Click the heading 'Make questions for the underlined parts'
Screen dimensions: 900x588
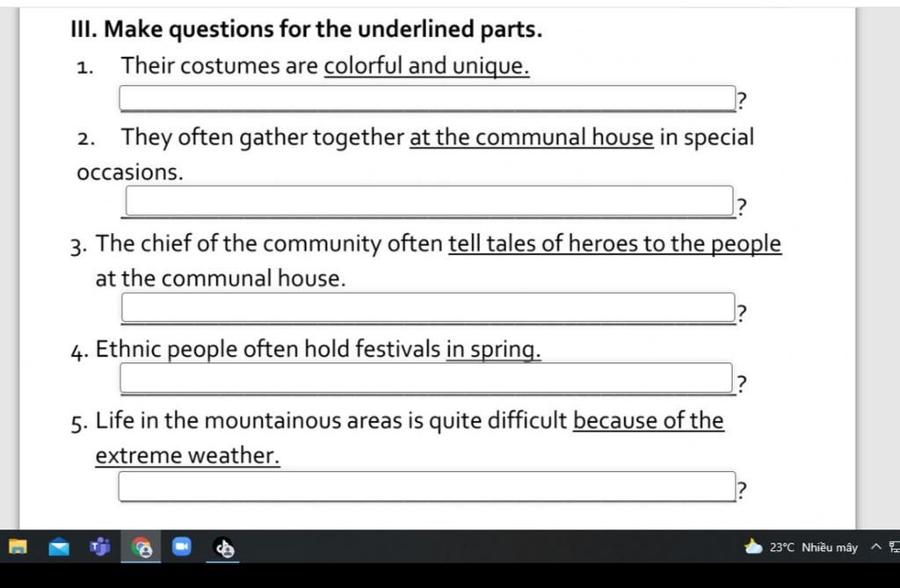(x=323, y=29)
